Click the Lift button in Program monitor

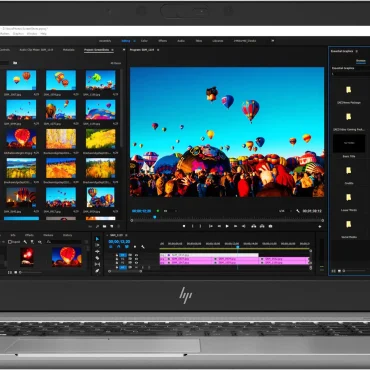(254, 226)
